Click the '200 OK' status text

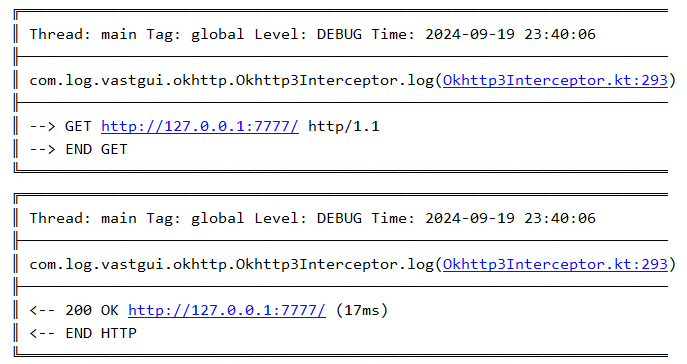click(x=92, y=311)
